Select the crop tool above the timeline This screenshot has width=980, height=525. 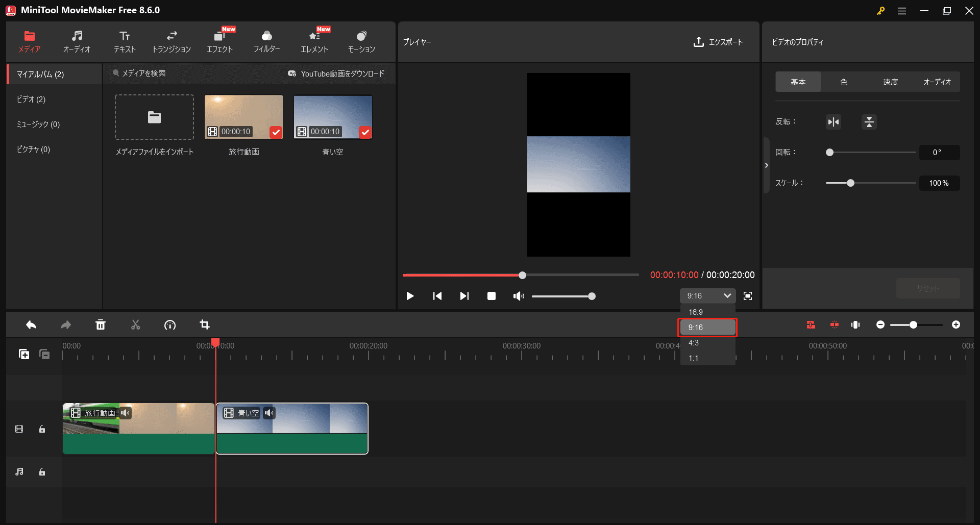point(204,324)
